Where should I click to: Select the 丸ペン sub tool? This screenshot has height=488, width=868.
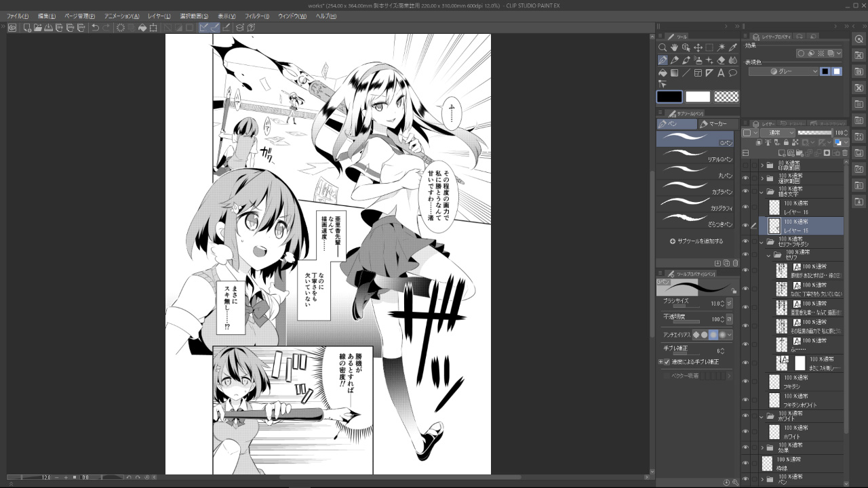695,171
